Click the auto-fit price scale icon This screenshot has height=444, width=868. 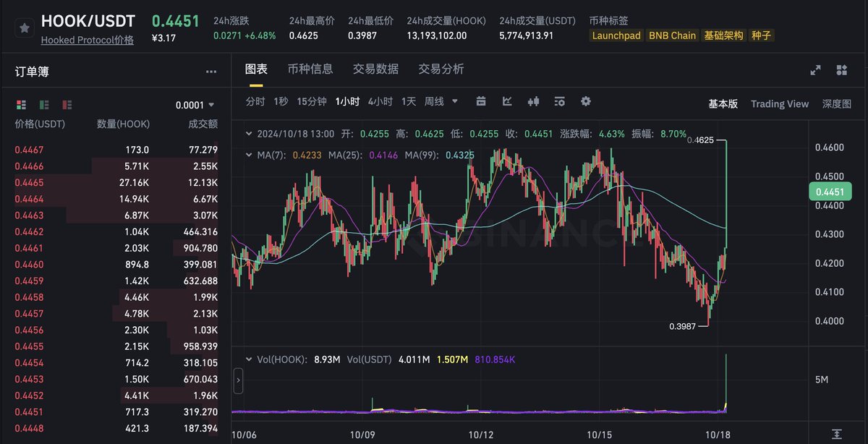837,435
